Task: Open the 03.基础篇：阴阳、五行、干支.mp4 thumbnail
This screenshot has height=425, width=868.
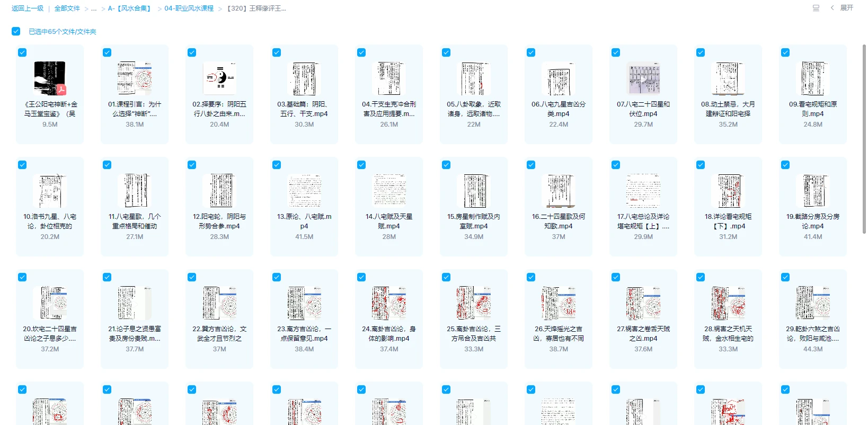Action: coord(304,78)
